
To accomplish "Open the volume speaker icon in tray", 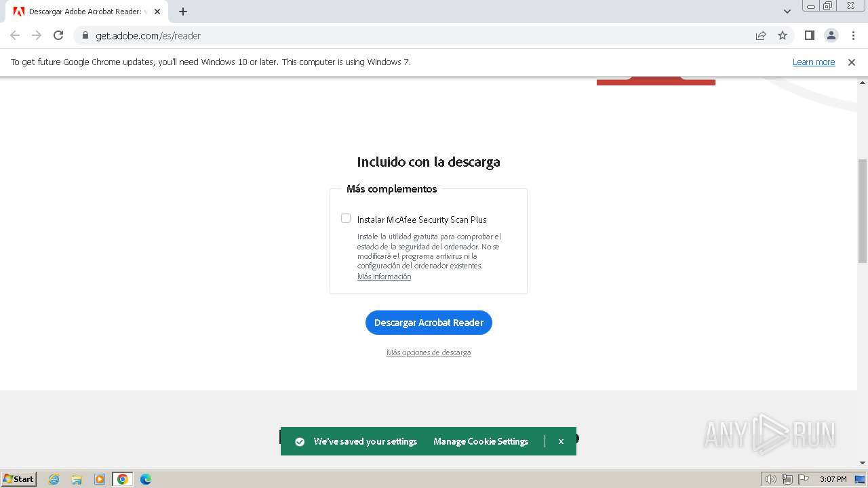I will [x=770, y=479].
